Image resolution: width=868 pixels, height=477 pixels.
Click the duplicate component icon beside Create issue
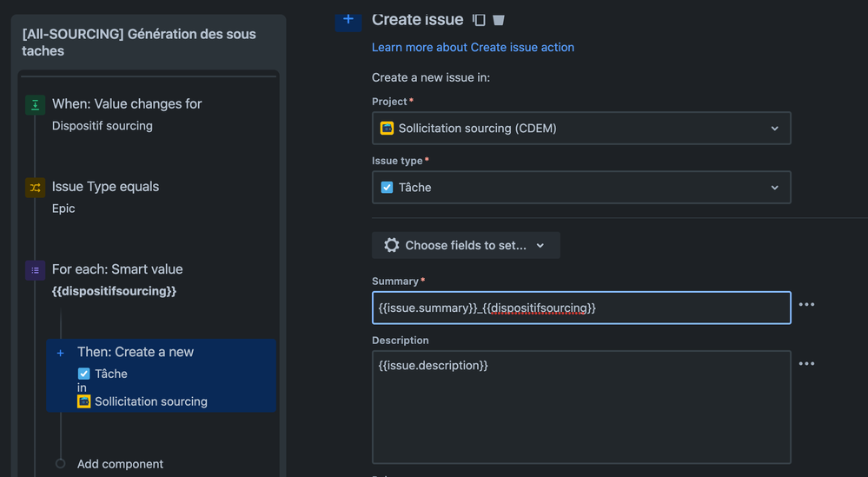tap(479, 20)
